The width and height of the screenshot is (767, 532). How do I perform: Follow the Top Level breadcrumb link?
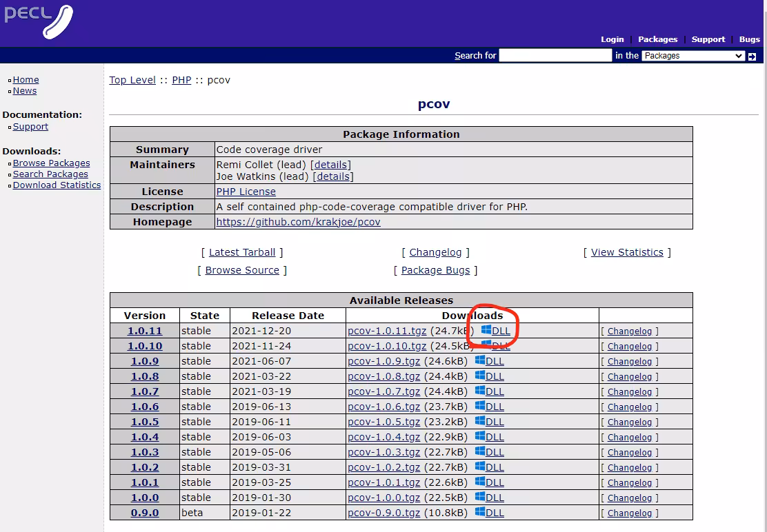click(x=132, y=80)
